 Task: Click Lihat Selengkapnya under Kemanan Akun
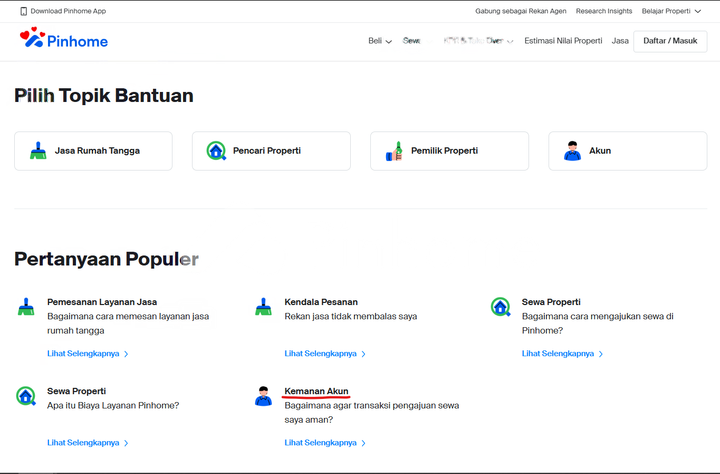[325, 443]
